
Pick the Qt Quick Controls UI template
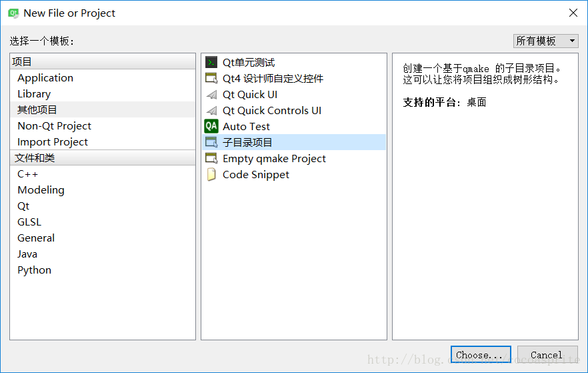pos(294,111)
